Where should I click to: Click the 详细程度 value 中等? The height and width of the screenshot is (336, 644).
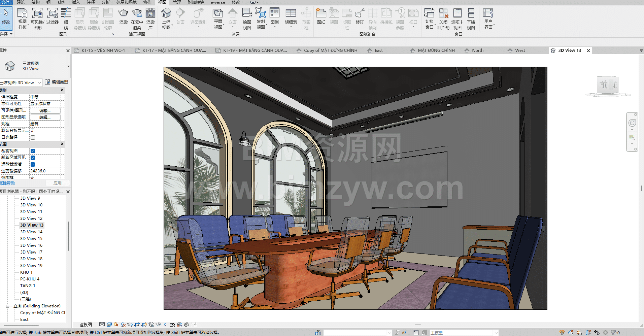(45, 97)
